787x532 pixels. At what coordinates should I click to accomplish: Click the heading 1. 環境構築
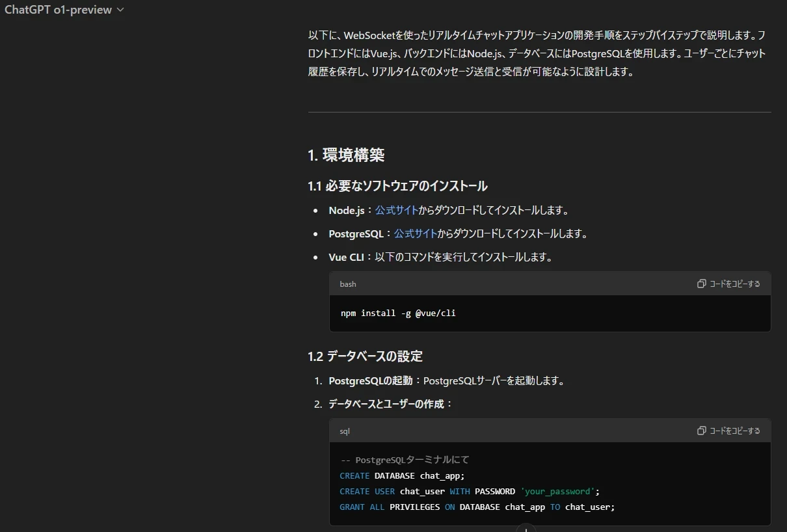click(346, 155)
